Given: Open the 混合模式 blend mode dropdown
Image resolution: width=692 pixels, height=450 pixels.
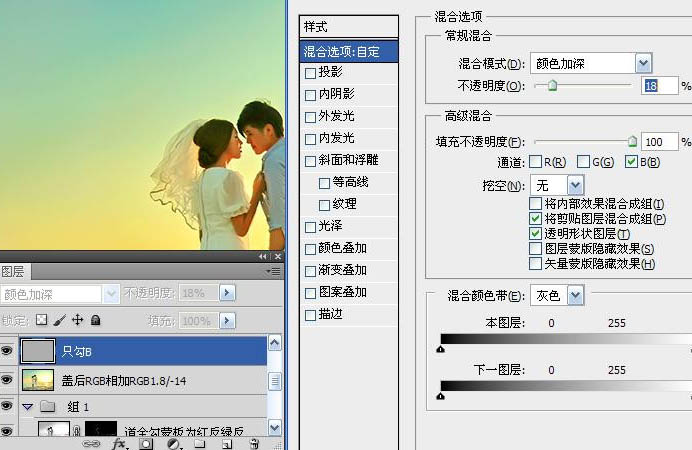Looking at the screenshot, I should (643, 64).
